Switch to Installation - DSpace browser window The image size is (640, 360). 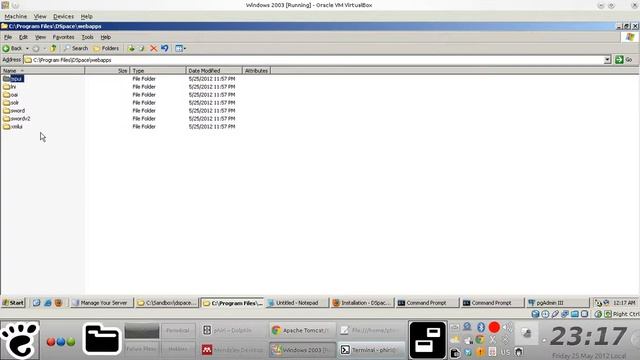[362, 303]
